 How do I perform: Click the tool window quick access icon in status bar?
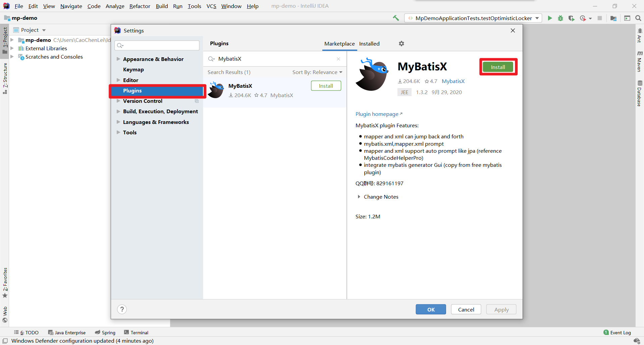click(x=5, y=341)
